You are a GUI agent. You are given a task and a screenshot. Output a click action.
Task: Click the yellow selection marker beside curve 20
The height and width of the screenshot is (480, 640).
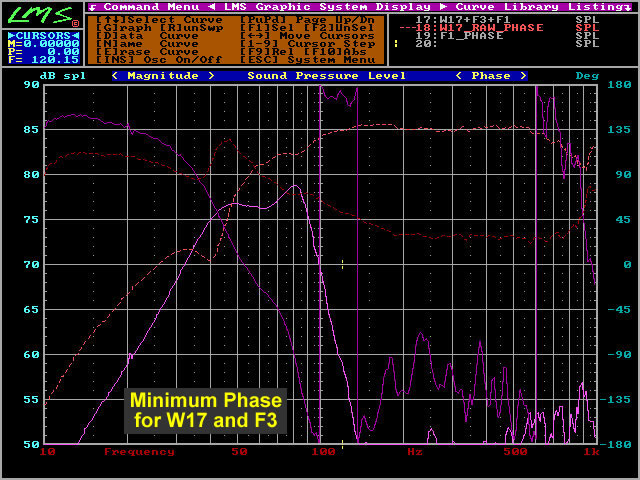tap(396, 43)
